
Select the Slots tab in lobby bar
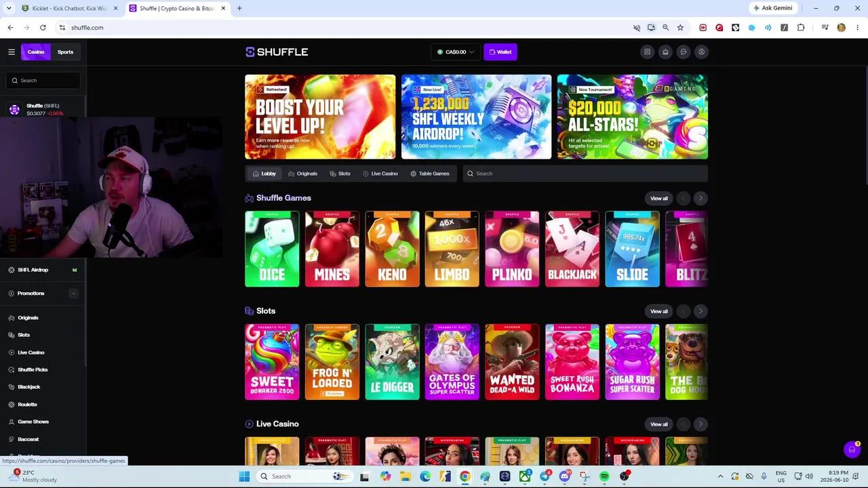(340, 174)
